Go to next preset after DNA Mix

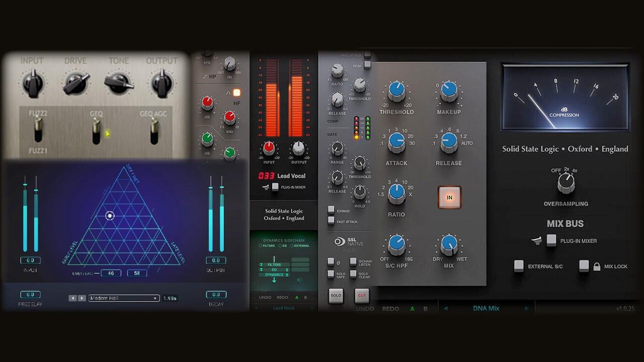point(527,308)
